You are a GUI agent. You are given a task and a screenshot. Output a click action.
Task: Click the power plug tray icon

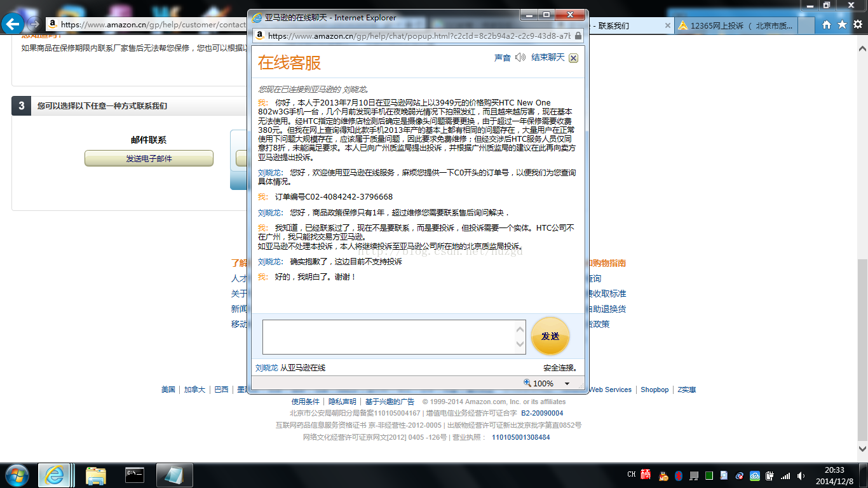770,475
